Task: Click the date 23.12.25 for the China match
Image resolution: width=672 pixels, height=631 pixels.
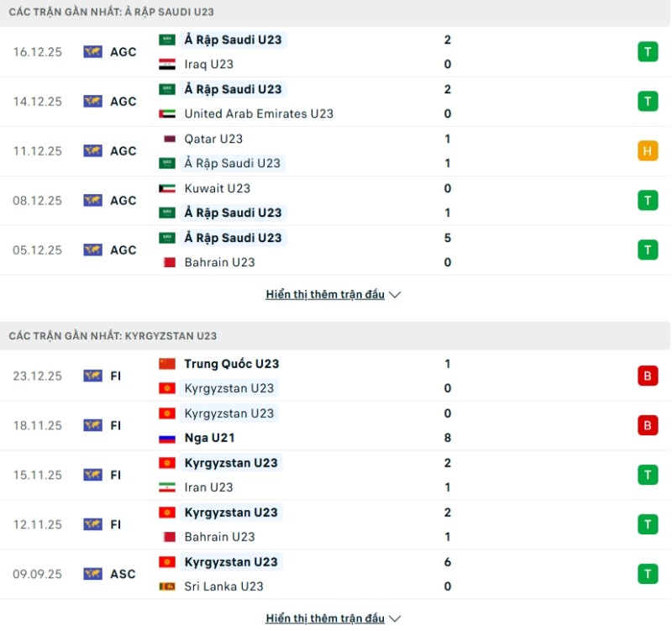Action: coord(37,376)
